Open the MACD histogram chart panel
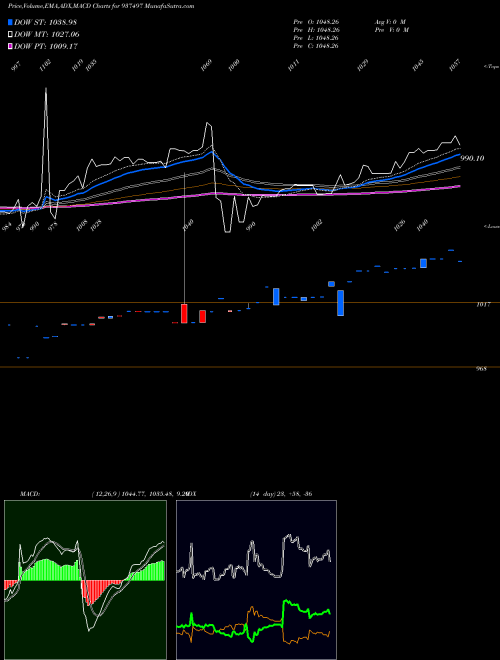 (x=85, y=580)
